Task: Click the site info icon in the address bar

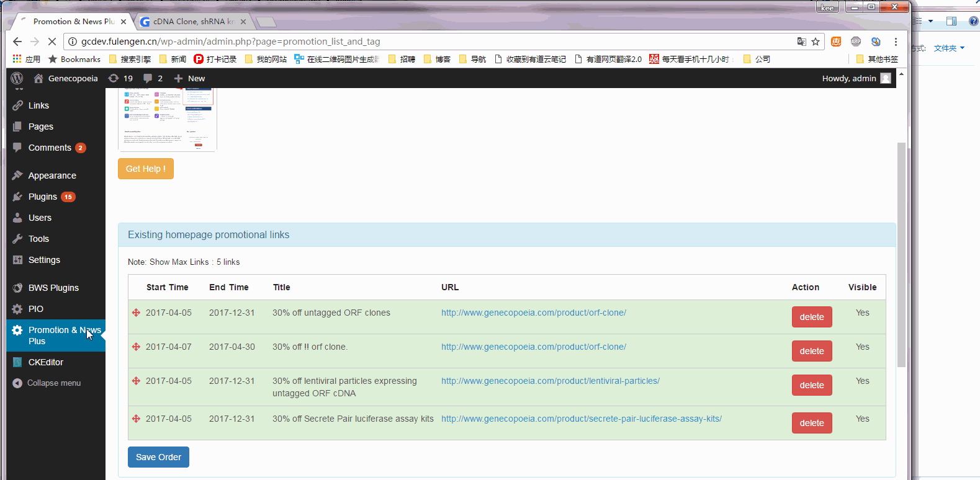Action: click(x=73, y=42)
